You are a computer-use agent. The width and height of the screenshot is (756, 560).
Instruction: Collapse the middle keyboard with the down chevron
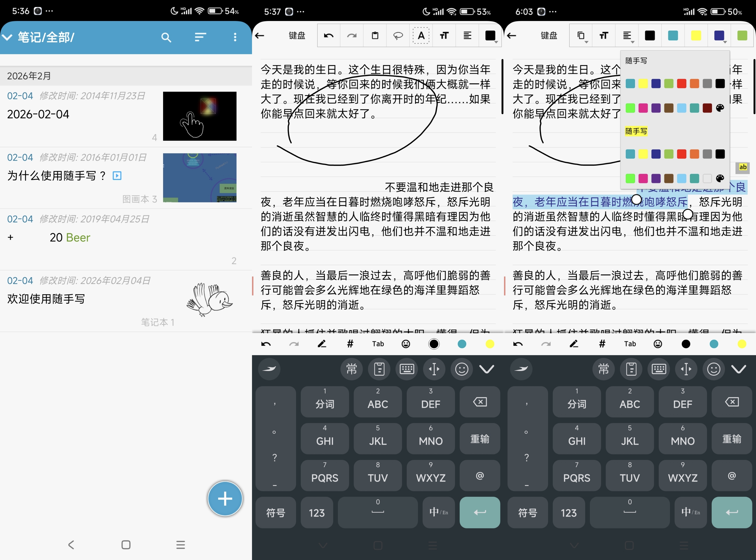(x=486, y=369)
